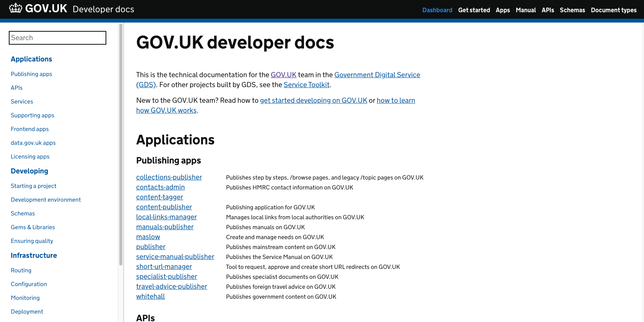This screenshot has width=644, height=322.
Task: Open specialist-publisher app page
Action: coord(167,277)
